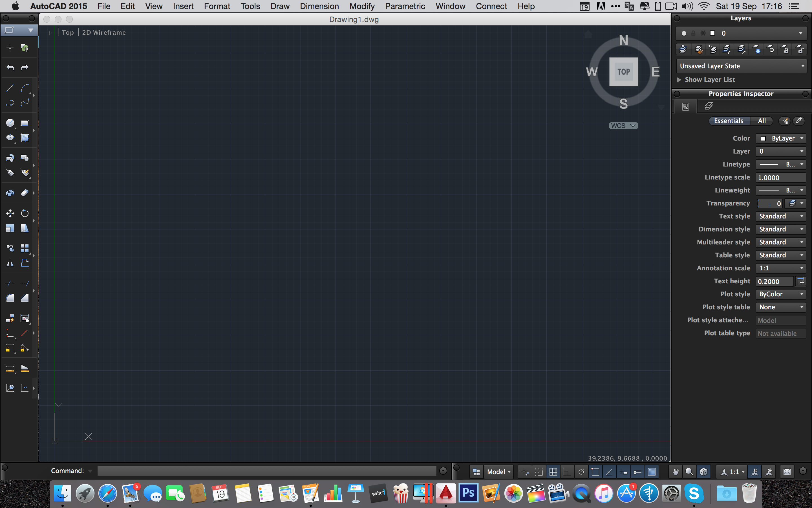Select the Arc tool
This screenshot has width=812, height=508.
25,88
